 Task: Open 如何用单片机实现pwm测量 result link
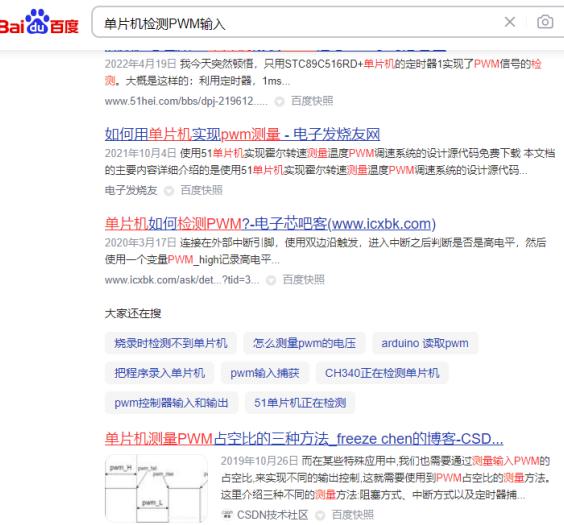pos(242,134)
